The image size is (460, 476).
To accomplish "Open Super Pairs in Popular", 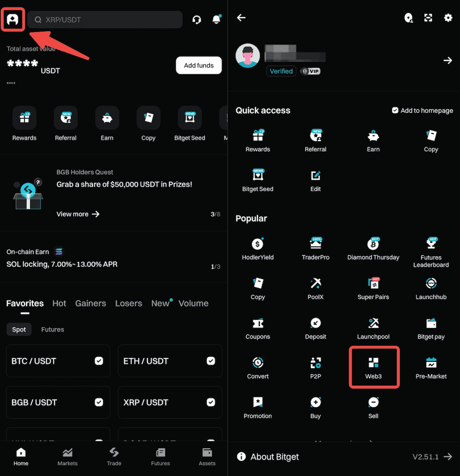I will tap(373, 289).
